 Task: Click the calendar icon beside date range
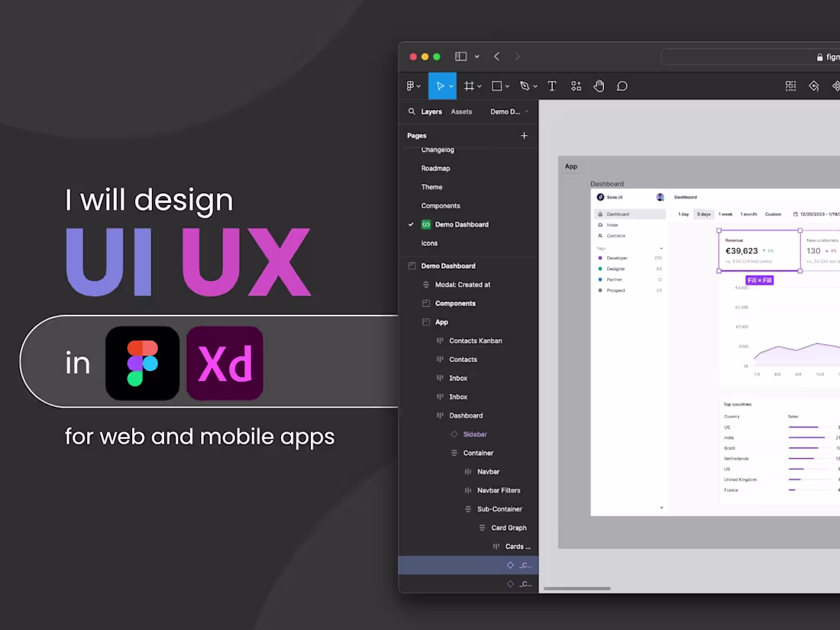(795, 215)
